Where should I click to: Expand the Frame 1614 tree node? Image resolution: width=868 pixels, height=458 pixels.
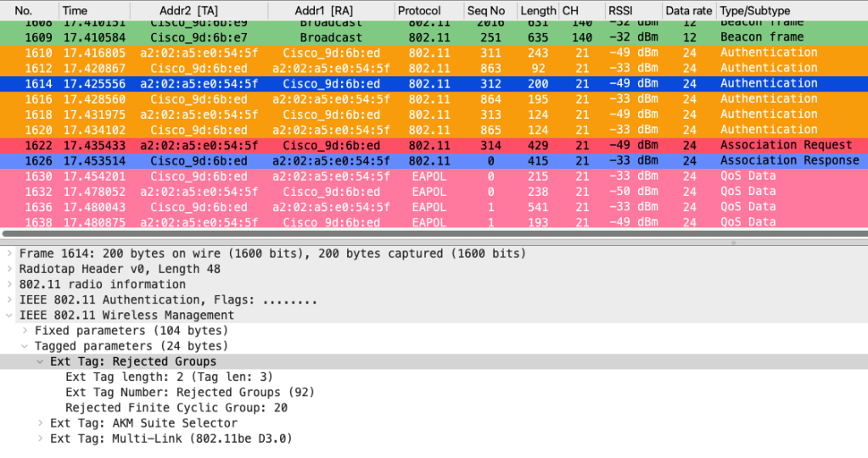(x=9, y=254)
